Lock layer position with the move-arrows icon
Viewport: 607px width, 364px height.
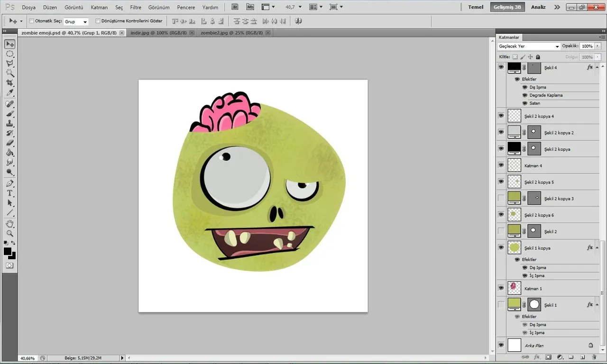(530, 57)
